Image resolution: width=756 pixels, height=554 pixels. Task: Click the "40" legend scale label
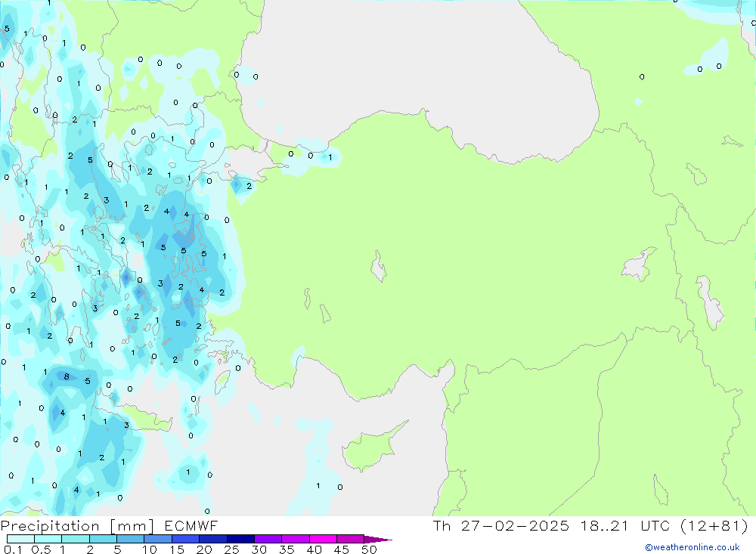click(314, 549)
